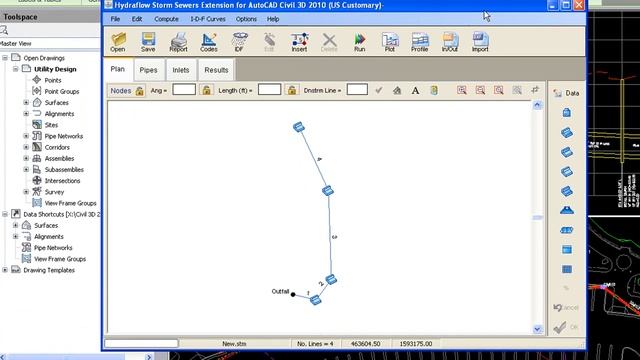640x360 pixels.
Task: Click the Import toolbar icon
Action: click(480, 42)
